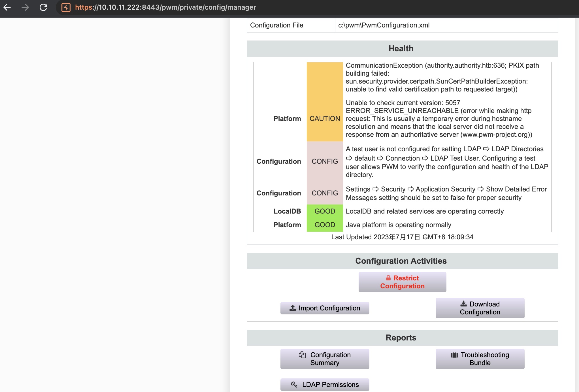Reload the page with refresh icon
Screen dimensions: 579x392
tap(43, 7)
